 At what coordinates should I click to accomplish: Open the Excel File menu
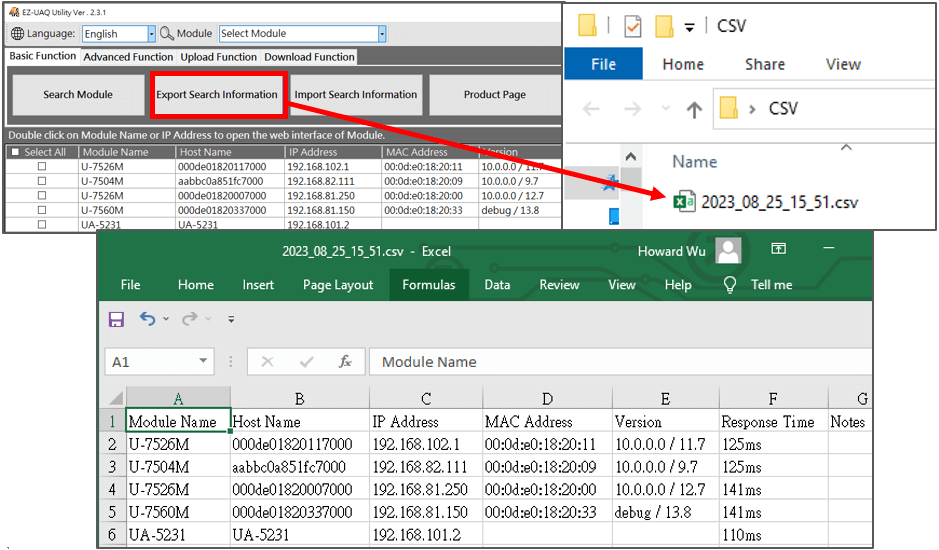tap(130, 285)
